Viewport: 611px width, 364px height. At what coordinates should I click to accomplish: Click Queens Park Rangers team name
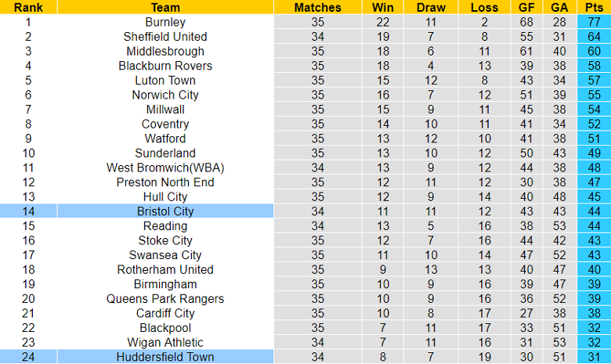pyautogui.click(x=165, y=298)
